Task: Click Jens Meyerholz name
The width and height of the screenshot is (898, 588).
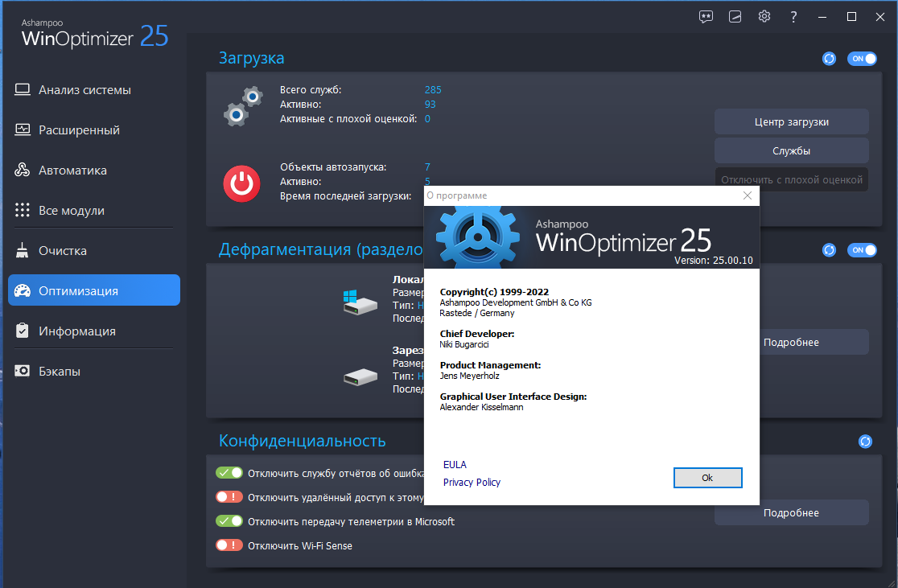Action: tap(470, 376)
